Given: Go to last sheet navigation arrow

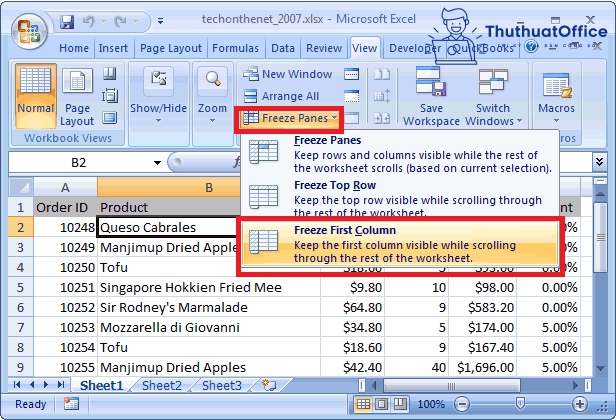Looking at the screenshot, I should (x=61, y=385).
